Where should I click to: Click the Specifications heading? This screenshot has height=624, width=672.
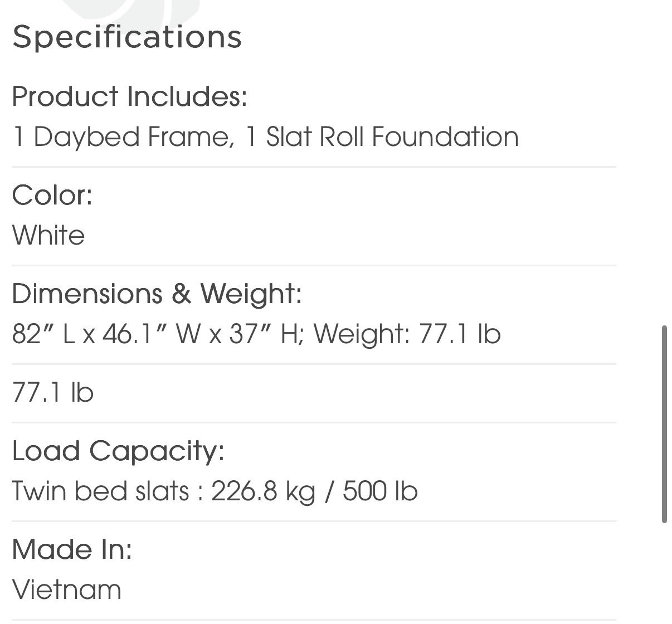pyautogui.click(x=127, y=37)
